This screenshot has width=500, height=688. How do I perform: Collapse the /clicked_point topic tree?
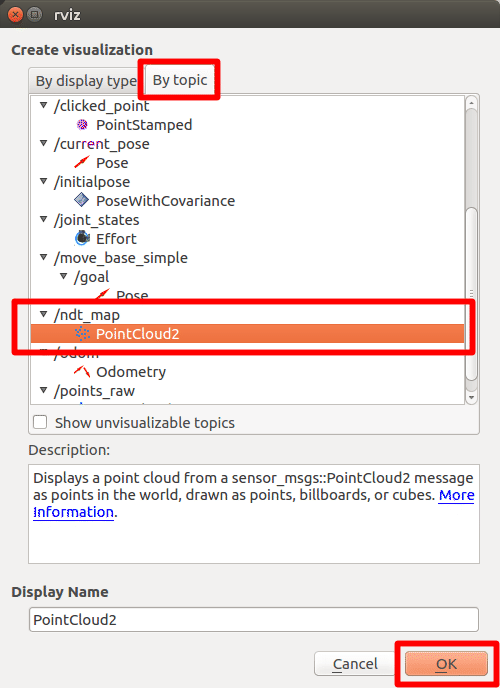coord(43,105)
